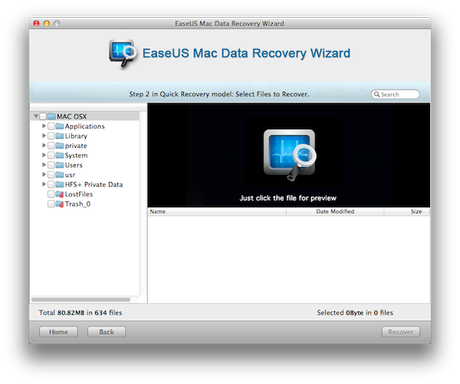
Task: Select the Users tree item label
Action: pyautogui.click(x=73, y=165)
